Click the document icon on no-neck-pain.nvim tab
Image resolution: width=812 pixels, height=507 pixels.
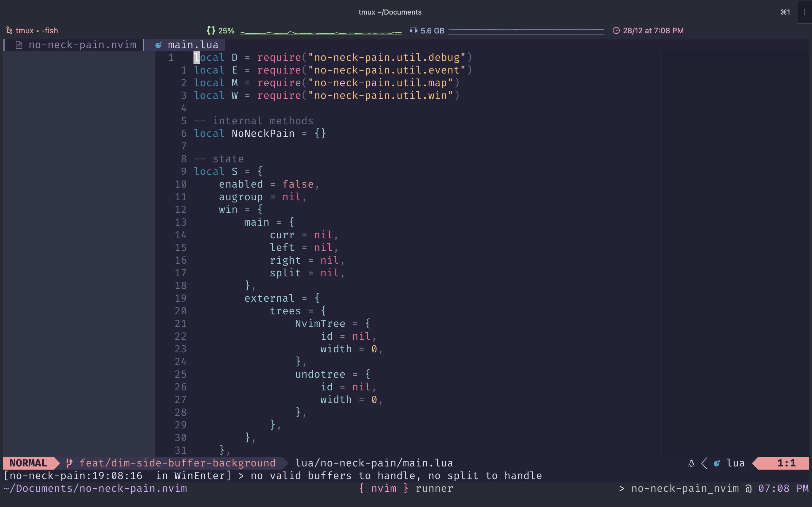click(x=19, y=45)
